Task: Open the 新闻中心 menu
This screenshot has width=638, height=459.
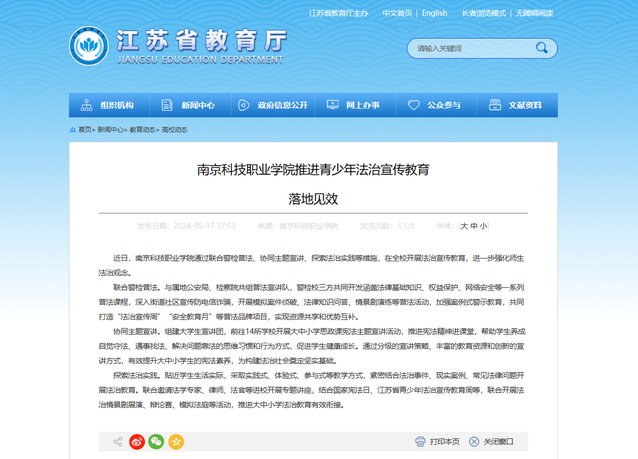Action: pyautogui.click(x=190, y=105)
